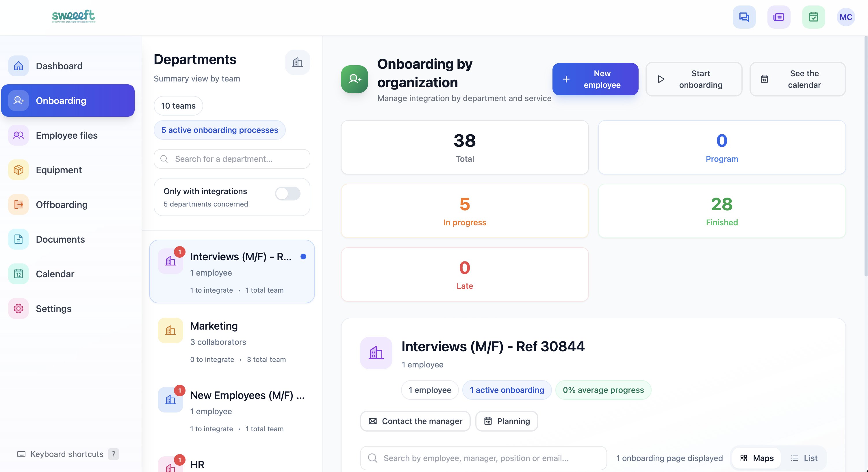868x472 pixels.
Task: Open the chat messages icon in top bar
Action: (x=744, y=17)
